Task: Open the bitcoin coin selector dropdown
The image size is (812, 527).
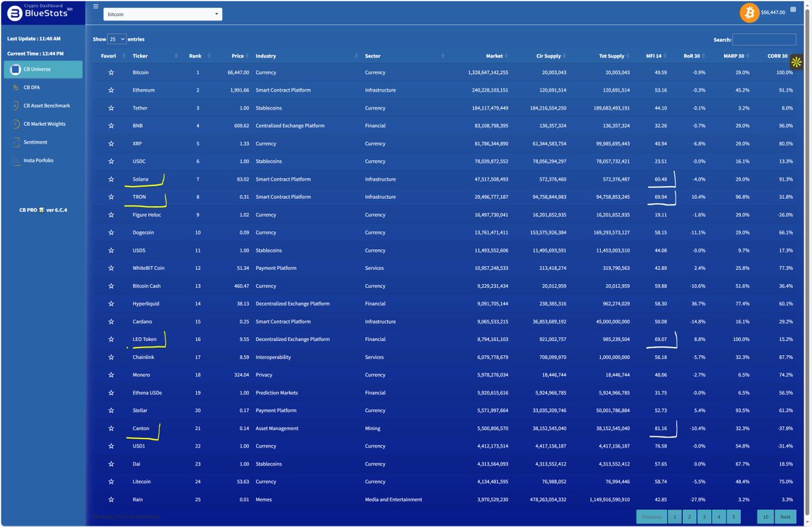Action: [x=162, y=14]
